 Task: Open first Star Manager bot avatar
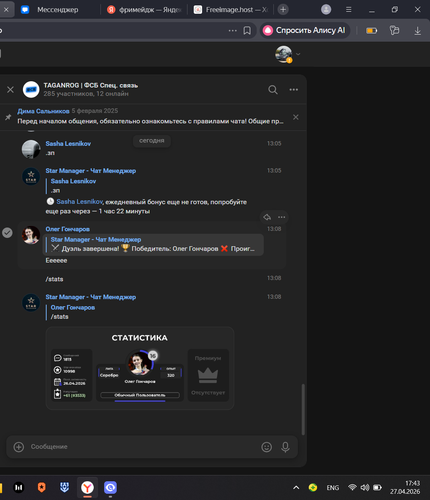tap(31, 176)
